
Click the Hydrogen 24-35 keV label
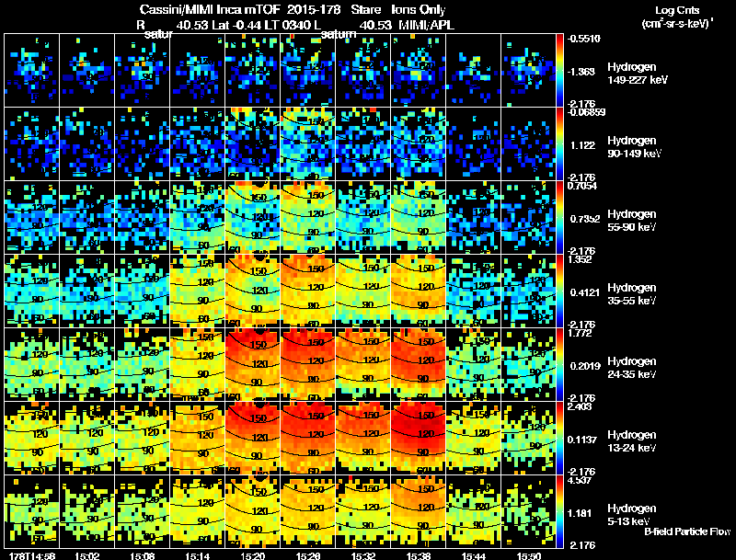(x=632, y=368)
